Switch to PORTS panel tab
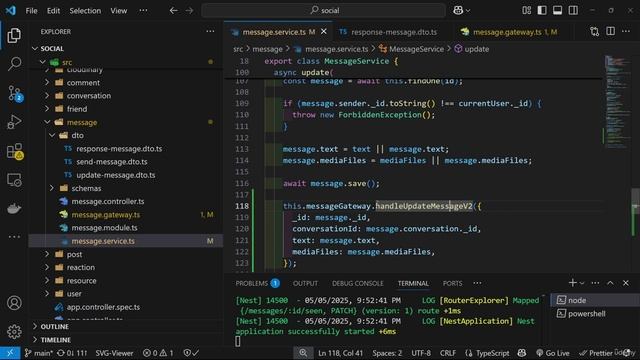 [x=452, y=283]
